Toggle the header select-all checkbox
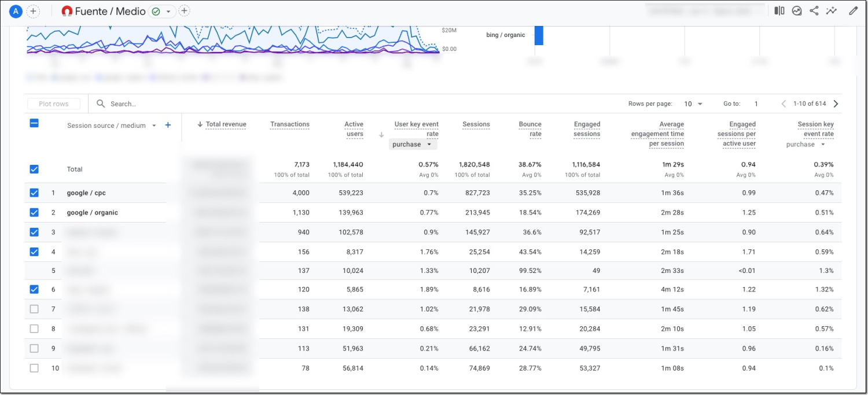868x395 pixels. pos(34,123)
